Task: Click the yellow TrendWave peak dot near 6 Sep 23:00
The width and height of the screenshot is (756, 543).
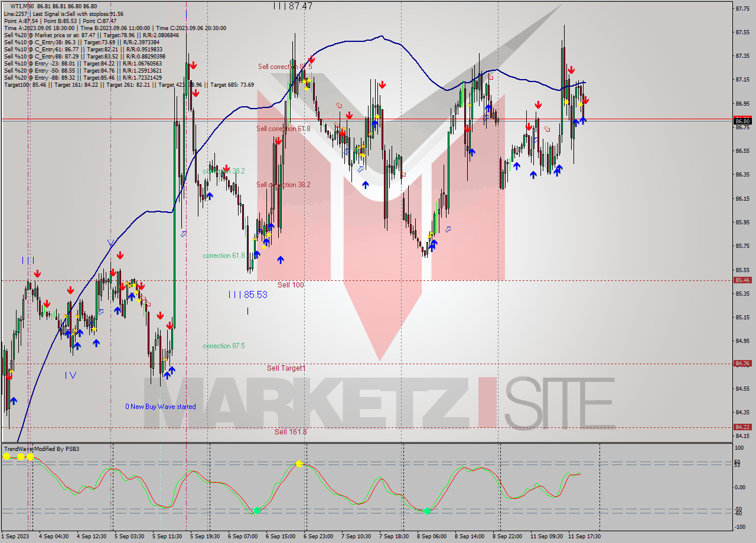Action: 299,464
